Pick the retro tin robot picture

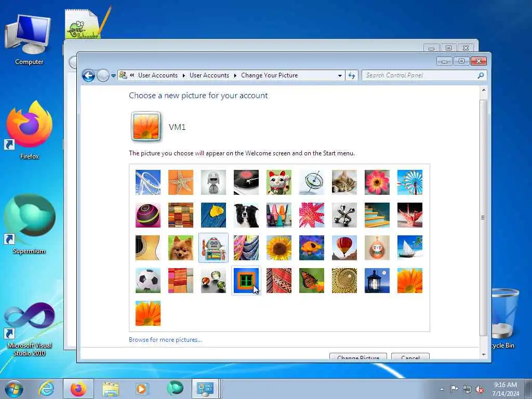coord(214,248)
